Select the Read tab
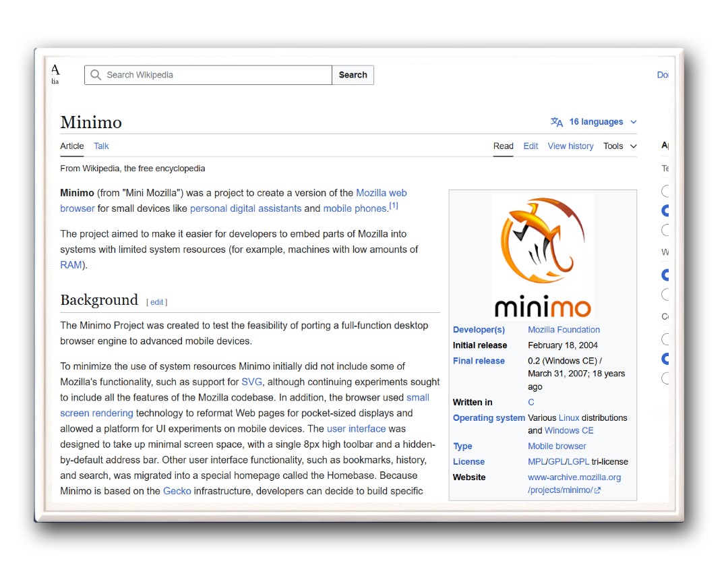The height and width of the screenshot is (580, 728). (504, 146)
